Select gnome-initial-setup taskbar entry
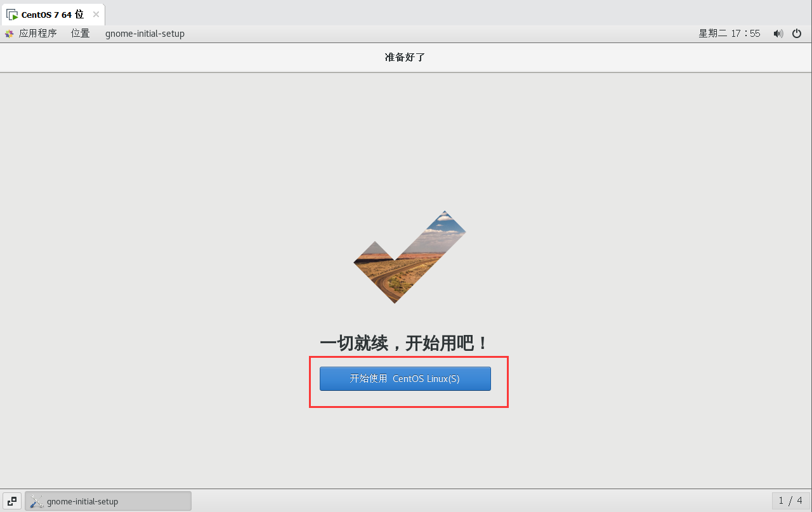 [108, 501]
